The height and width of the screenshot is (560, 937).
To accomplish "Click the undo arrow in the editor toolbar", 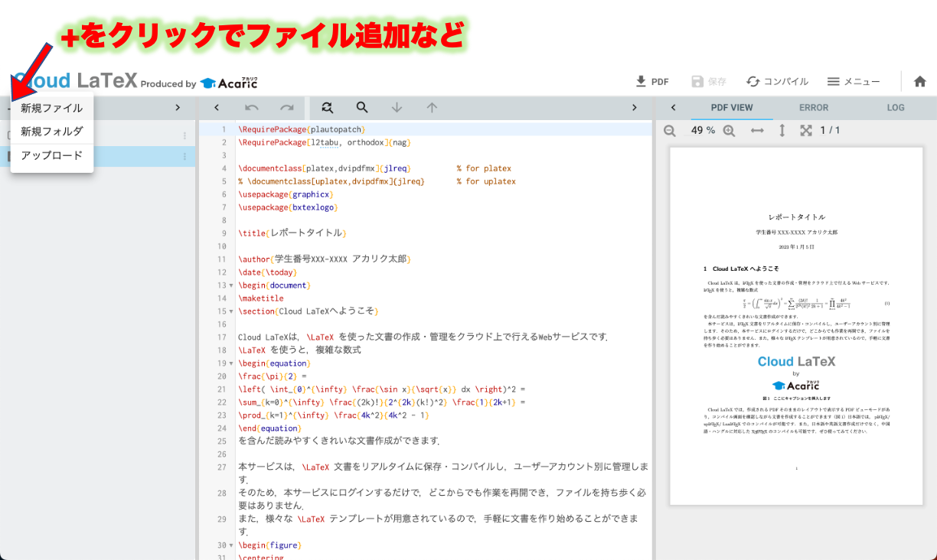I will tap(251, 107).
